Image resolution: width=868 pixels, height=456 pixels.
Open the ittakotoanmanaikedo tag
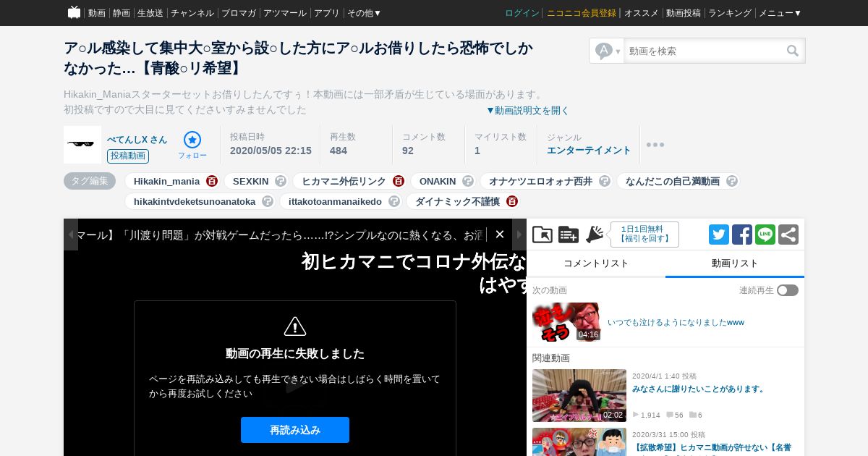pyautogui.click(x=335, y=201)
